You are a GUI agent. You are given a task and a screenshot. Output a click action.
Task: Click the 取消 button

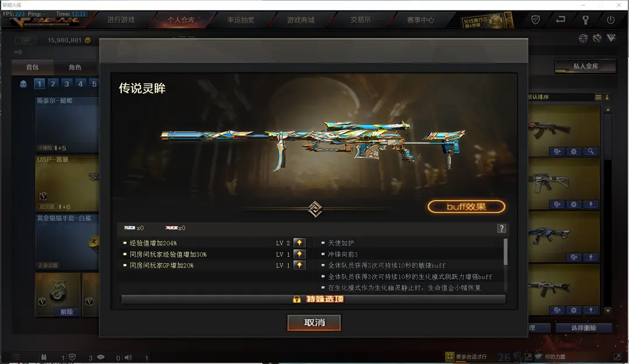[314, 323]
